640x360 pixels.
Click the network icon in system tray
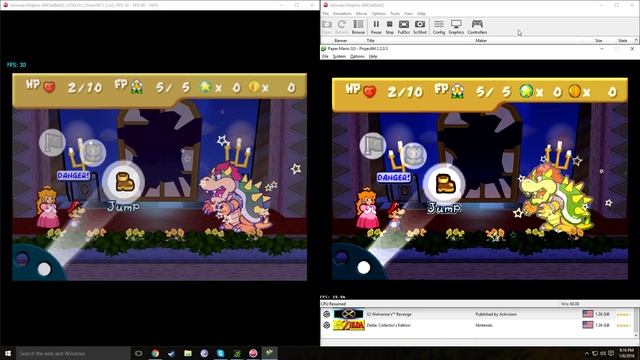pyautogui.click(x=595, y=353)
